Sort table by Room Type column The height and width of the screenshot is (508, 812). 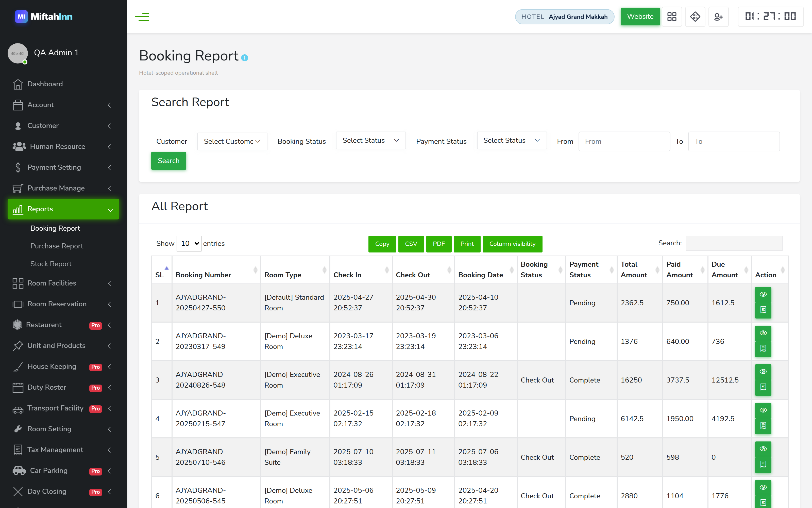point(295,270)
